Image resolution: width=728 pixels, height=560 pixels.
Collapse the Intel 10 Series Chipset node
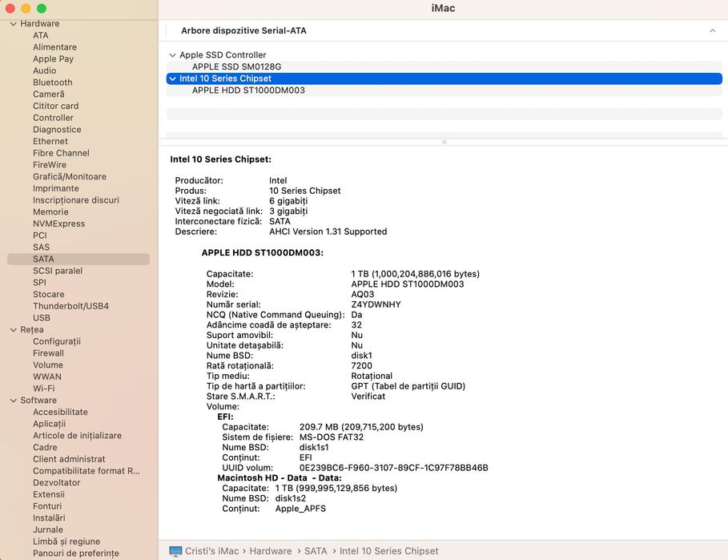173,79
